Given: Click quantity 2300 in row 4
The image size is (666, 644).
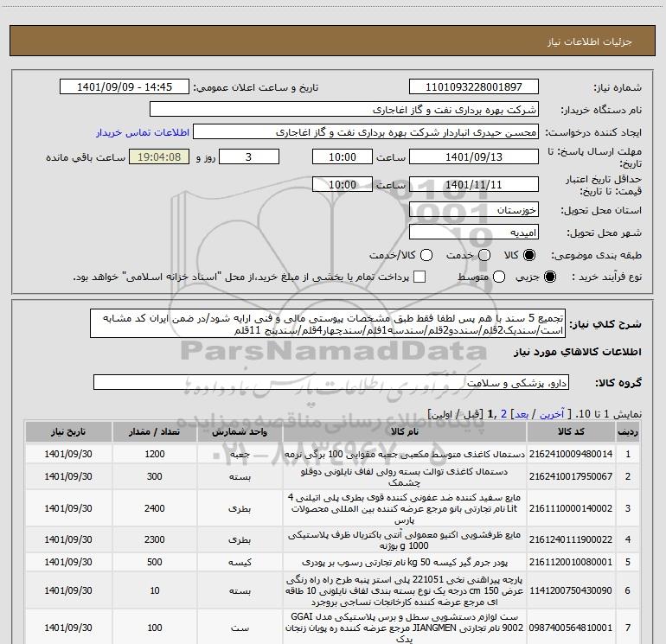Looking at the screenshot, I should point(154,539).
